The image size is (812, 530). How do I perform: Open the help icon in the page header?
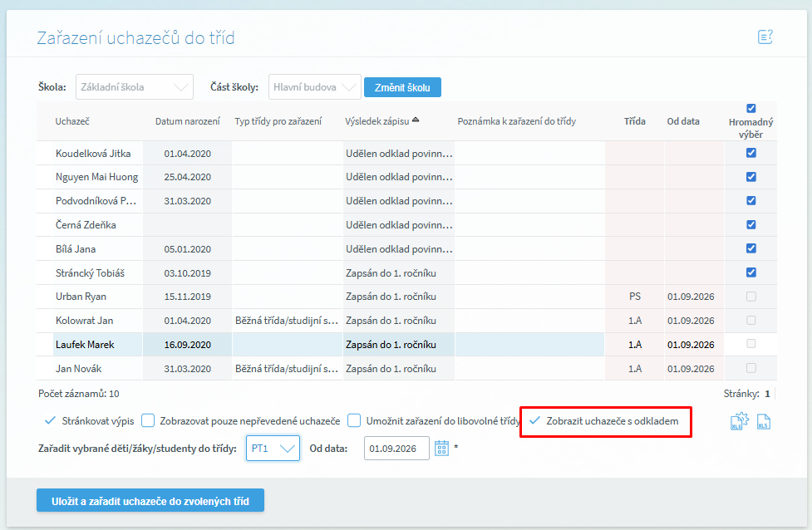(765, 37)
